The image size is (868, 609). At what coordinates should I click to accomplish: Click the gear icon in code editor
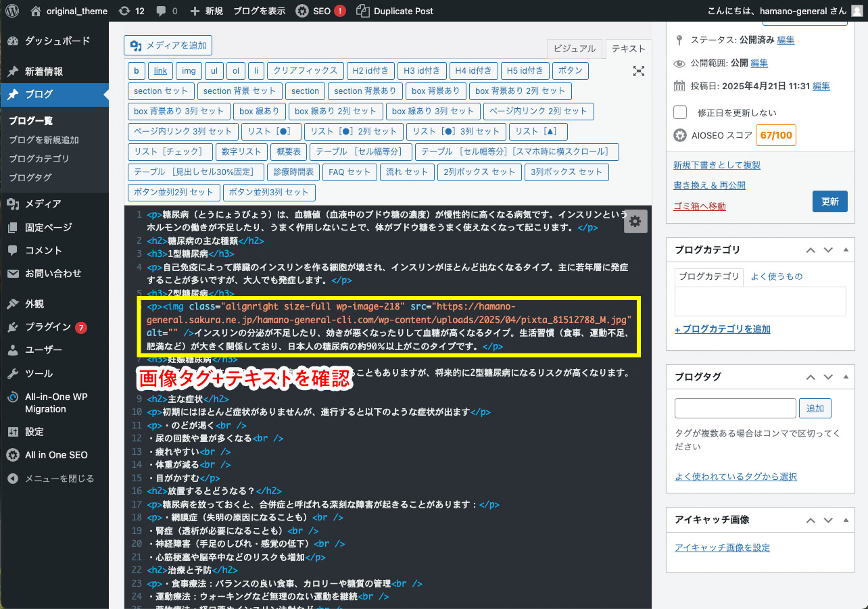[x=635, y=221]
